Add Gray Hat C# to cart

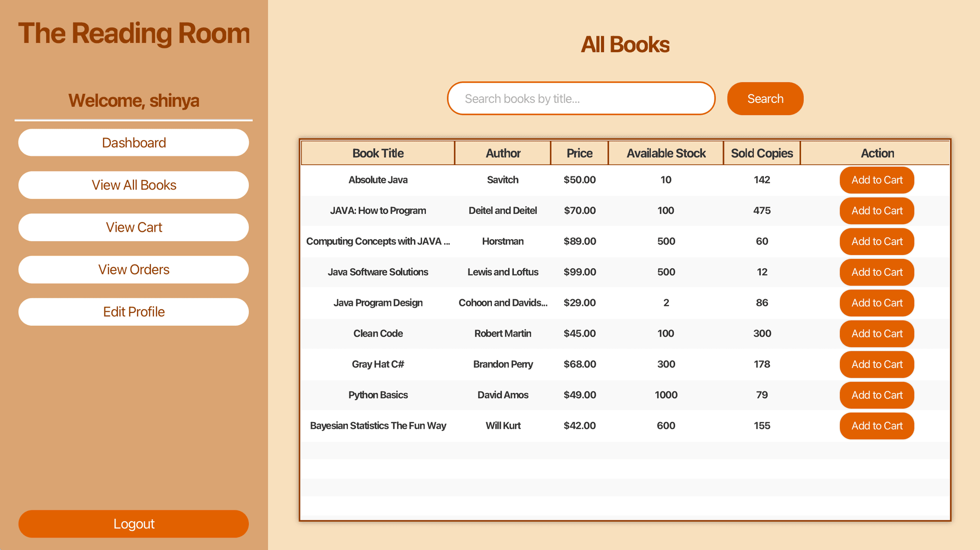876,364
